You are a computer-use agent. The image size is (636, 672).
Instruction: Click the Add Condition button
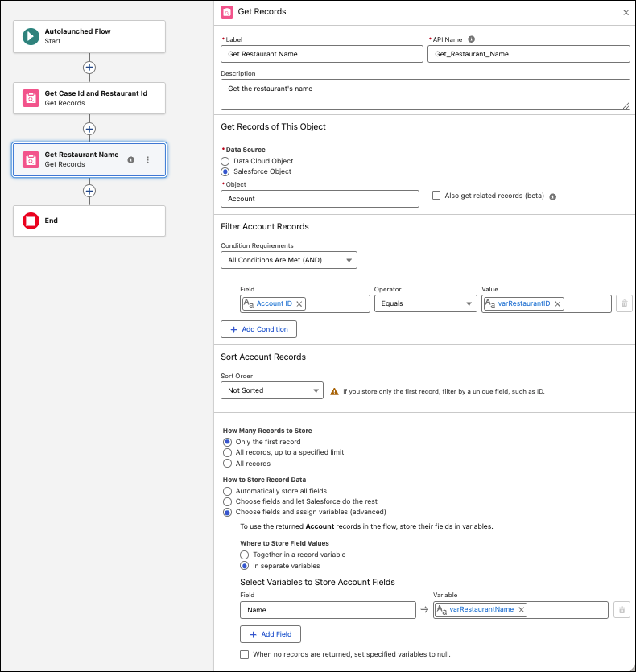coord(259,329)
